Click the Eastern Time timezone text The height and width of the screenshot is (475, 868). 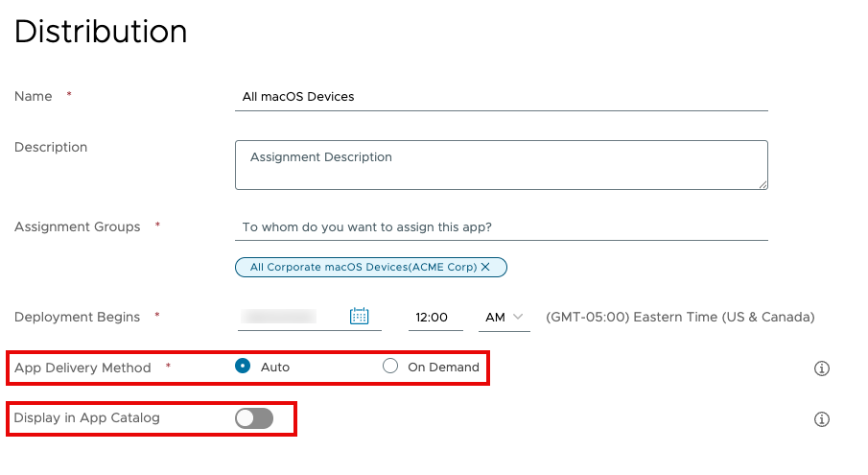point(679,317)
